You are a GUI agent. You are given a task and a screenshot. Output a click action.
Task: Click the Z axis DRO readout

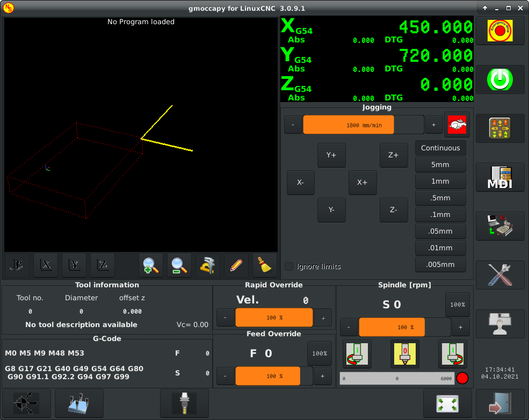point(447,85)
